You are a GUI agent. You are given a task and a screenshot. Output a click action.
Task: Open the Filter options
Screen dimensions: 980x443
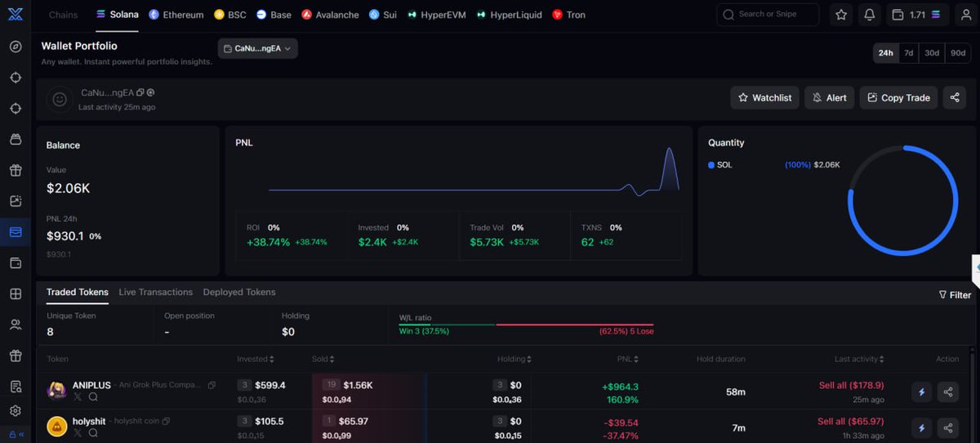(955, 295)
